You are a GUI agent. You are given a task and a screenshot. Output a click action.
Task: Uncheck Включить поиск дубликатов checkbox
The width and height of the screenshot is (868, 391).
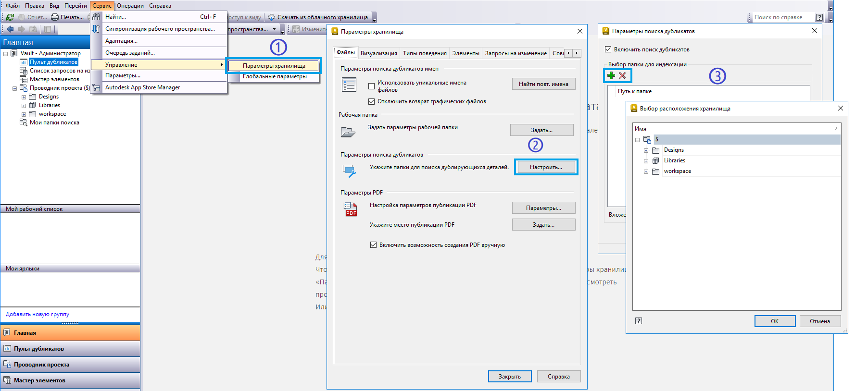[608, 49]
